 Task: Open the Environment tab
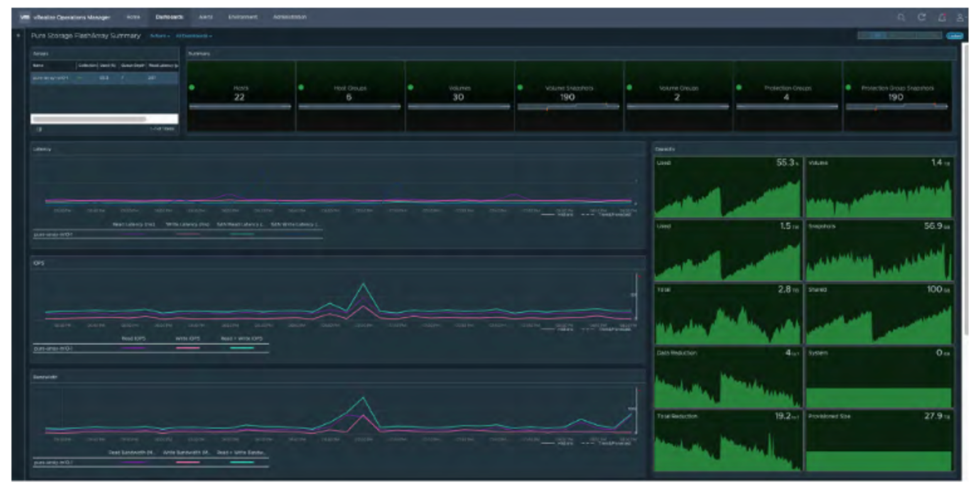tap(243, 17)
